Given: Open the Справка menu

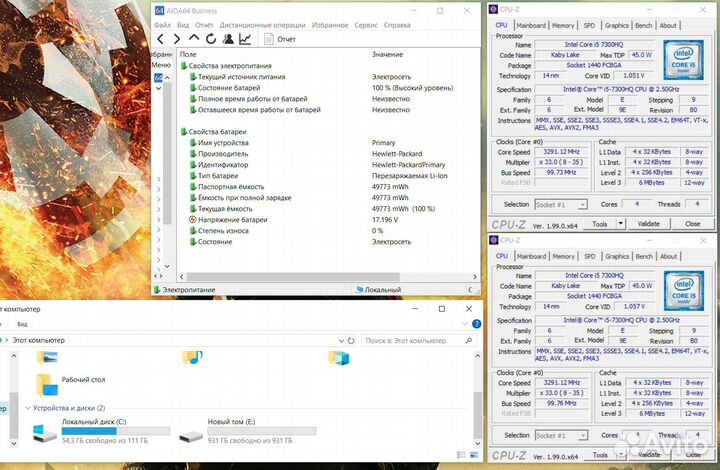Looking at the screenshot, I should [x=397, y=25].
